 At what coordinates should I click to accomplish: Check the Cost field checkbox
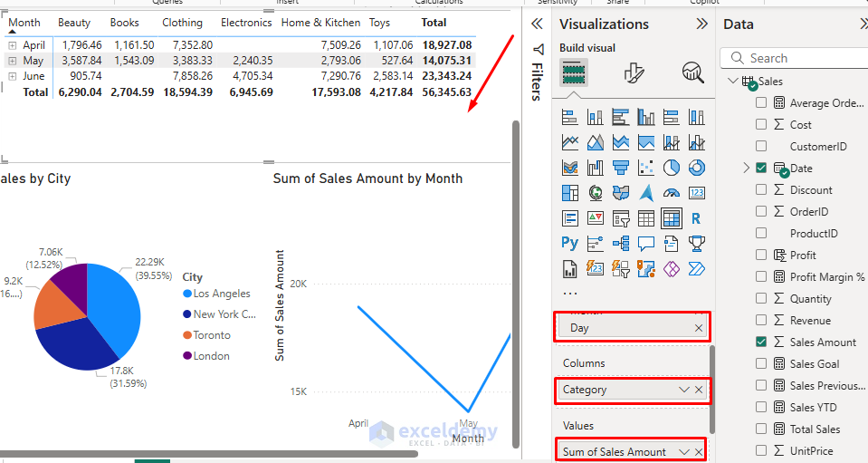(x=761, y=125)
